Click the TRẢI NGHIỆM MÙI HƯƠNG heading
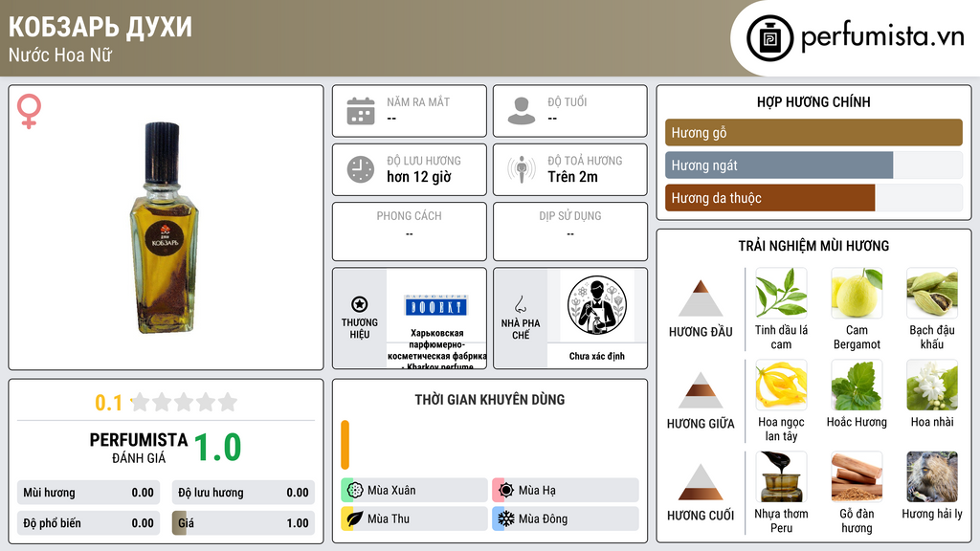The height and width of the screenshot is (551, 980). coord(813,246)
